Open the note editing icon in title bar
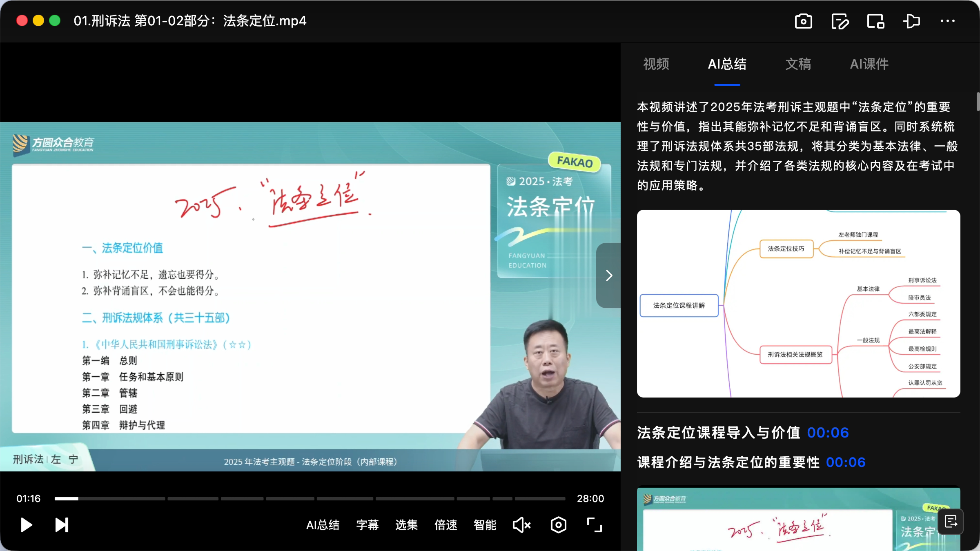This screenshot has width=980, height=551. (840, 21)
